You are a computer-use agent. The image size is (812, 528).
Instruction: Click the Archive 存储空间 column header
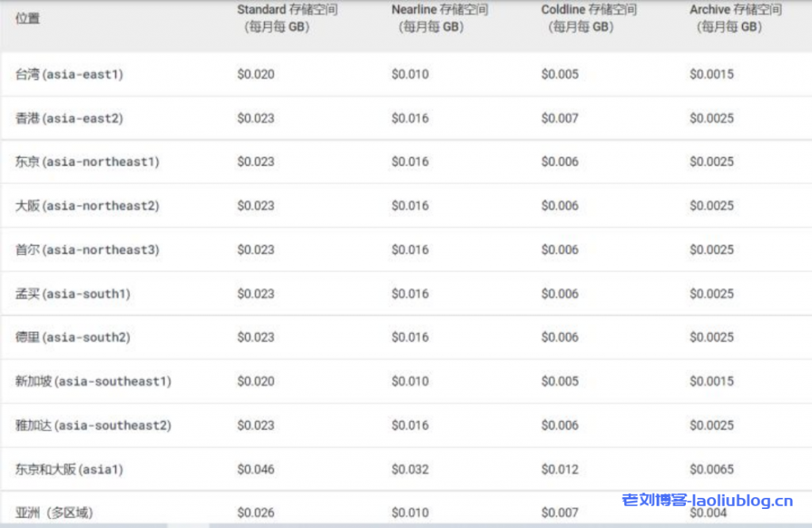pyautogui.click(x=735, y=18)
